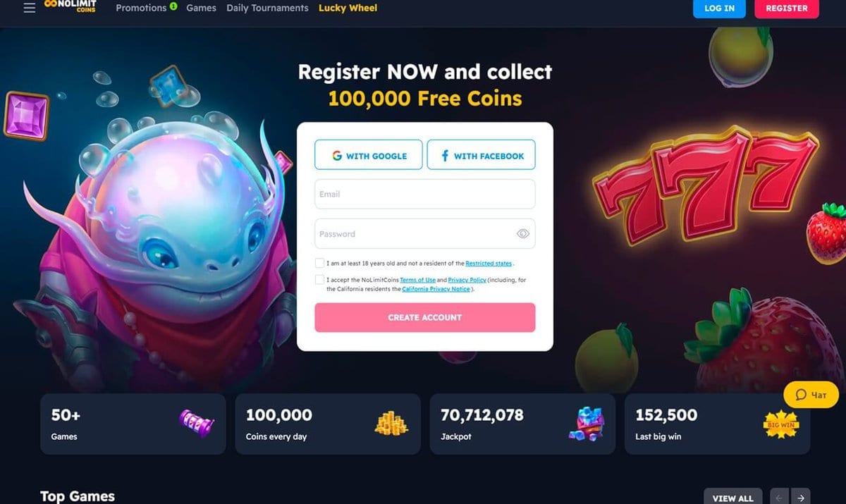Viewport: 846px width, 504px height.
Task: Open the Promotions menu item
Action: (141, 8)
